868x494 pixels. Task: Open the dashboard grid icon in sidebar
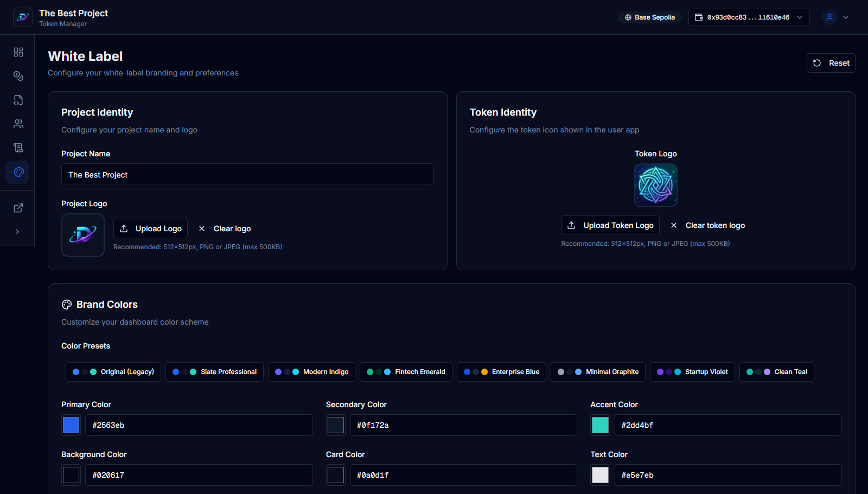pos(18,52)
